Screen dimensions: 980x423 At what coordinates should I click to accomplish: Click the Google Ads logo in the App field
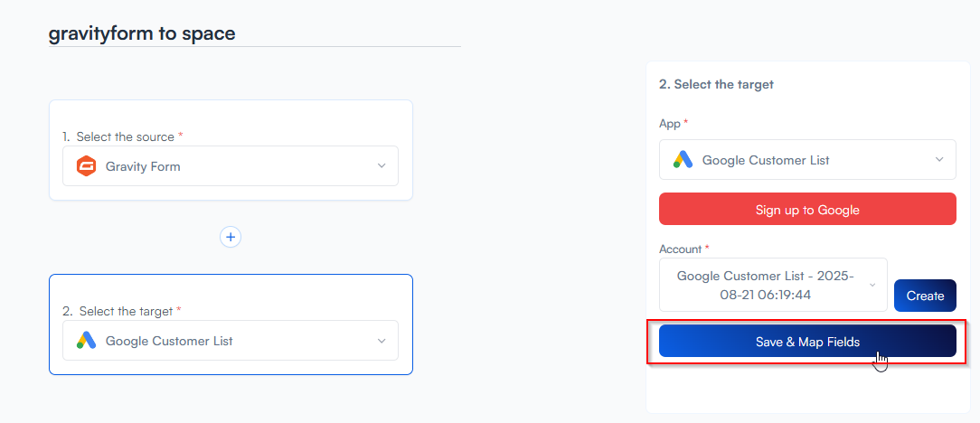coord(683,160)
